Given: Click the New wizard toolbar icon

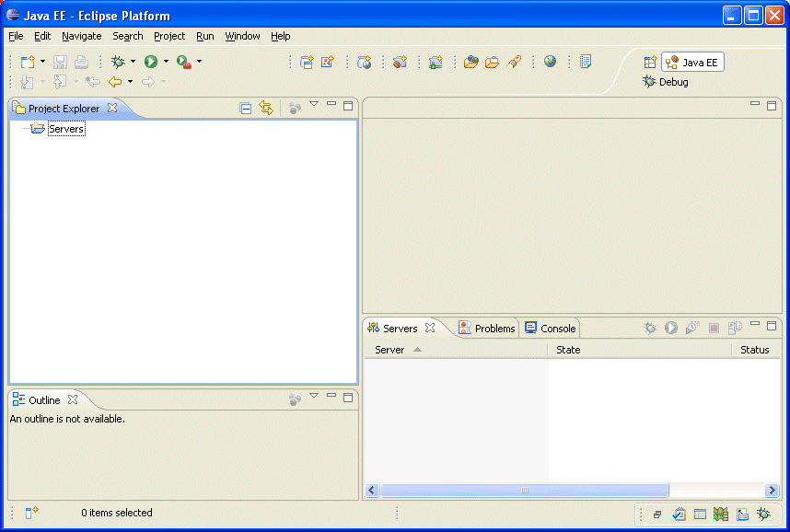Looking at the screenshot, I should 28,62.
